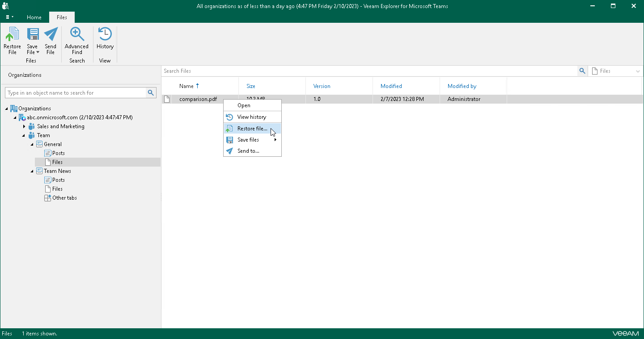Click the Restore file context menu icon
The image size is (644, 339).
tap(229, 129)
